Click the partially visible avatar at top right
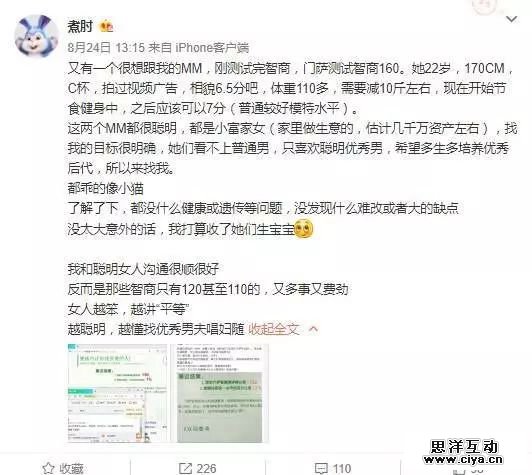This screenshot has width=532, height=475. point(484,7)
